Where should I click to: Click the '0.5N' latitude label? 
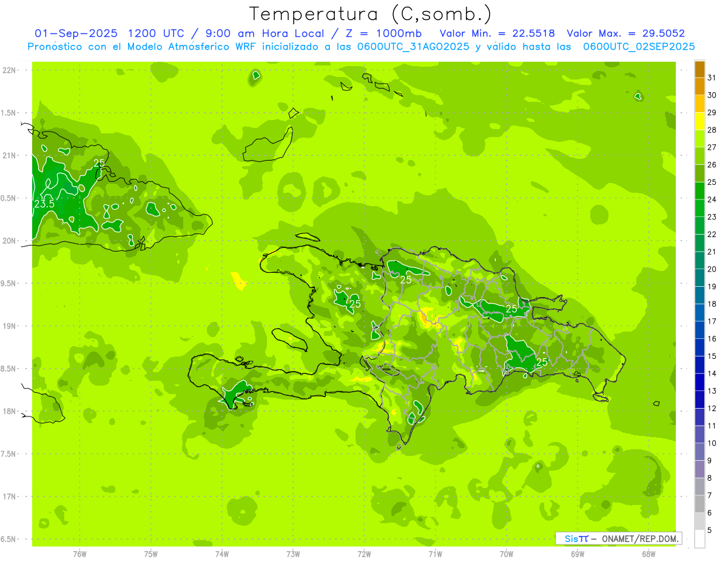pyautogui.click(x=9, y=198)
